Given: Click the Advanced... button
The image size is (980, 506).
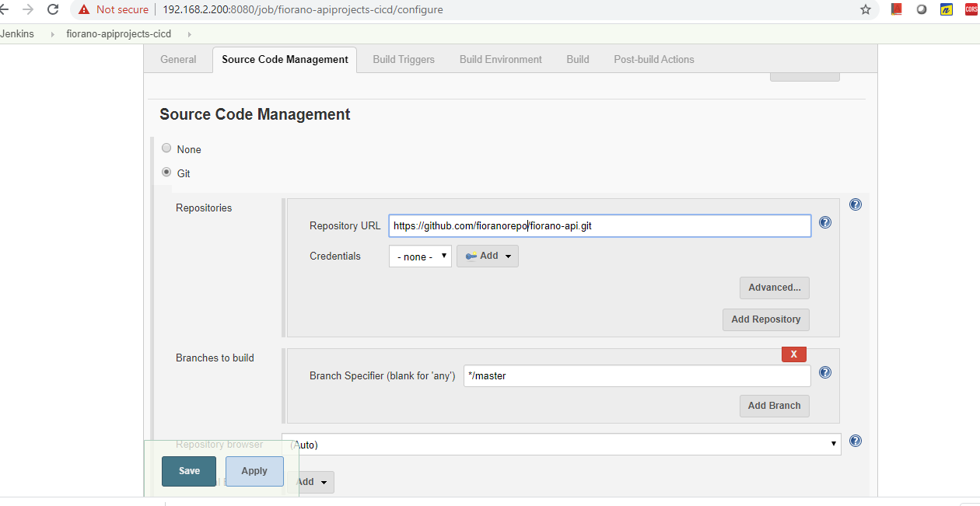Looking at the screenshot, I should tap(775, 288).
